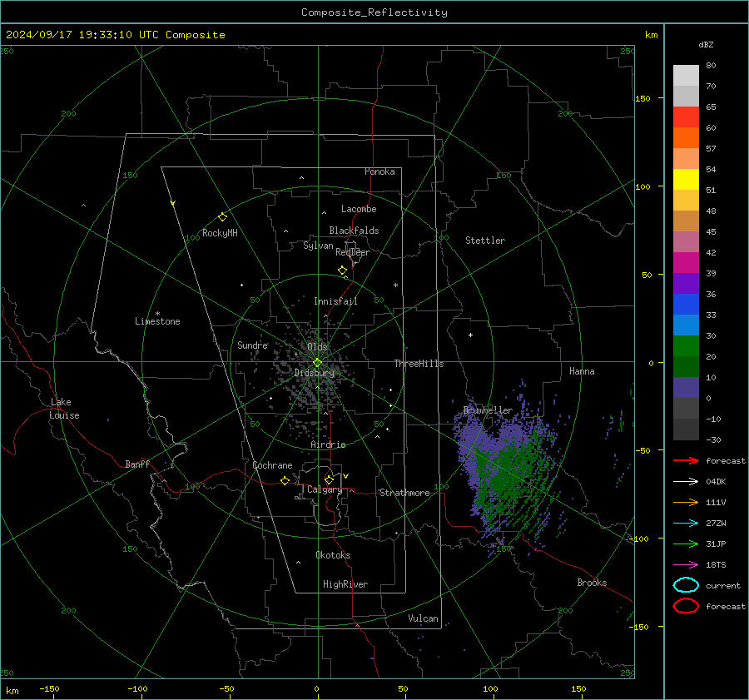Click the Blackfalds city label

coord(354,231)
